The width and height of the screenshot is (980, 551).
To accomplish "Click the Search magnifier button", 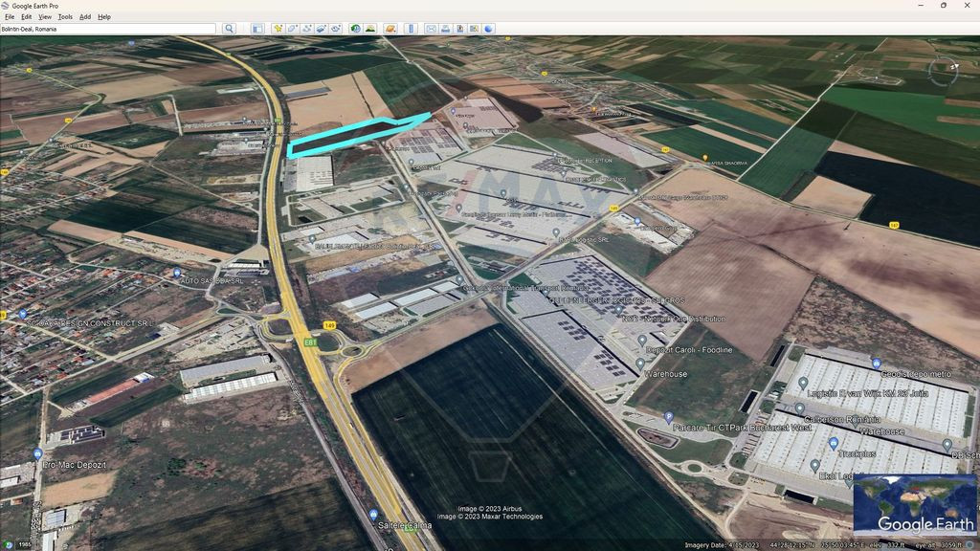I will click(x=229, y=29).
